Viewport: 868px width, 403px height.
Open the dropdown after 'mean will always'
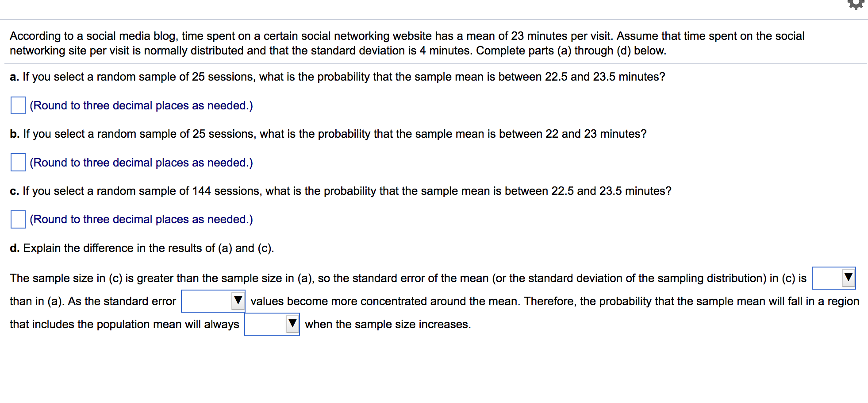tap(272, 324)
